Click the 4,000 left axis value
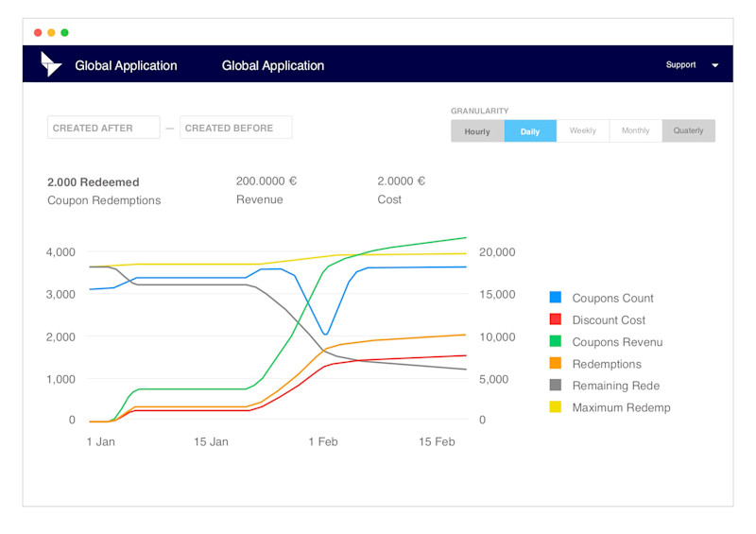The height and width of the screenshot is (534, 756). point(60,251)
